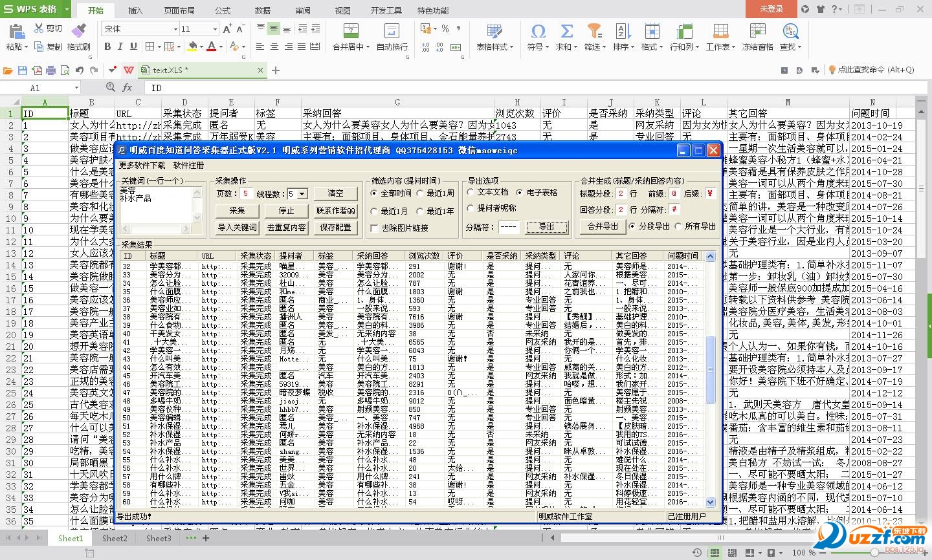Click the yellow fill color swatch button

click(x=192, y=47)
